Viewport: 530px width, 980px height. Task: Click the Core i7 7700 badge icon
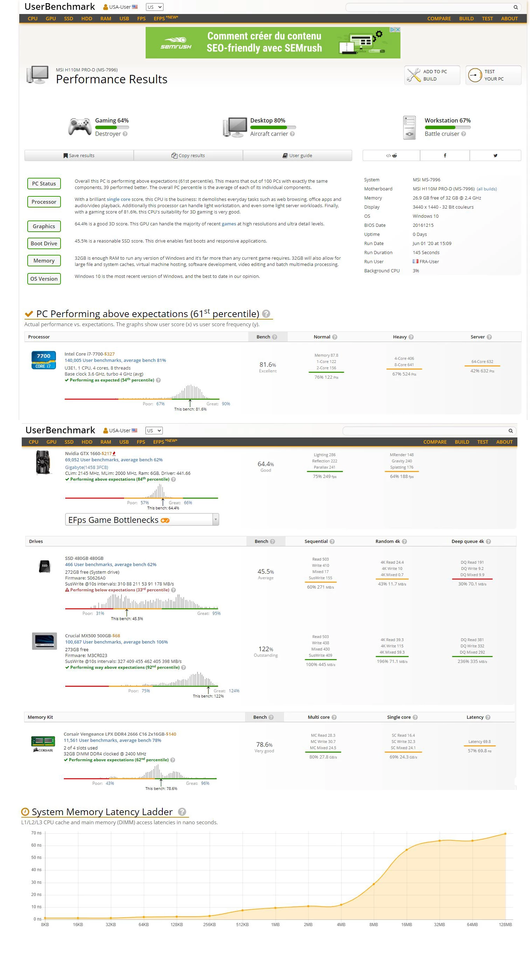coord(43,360)
